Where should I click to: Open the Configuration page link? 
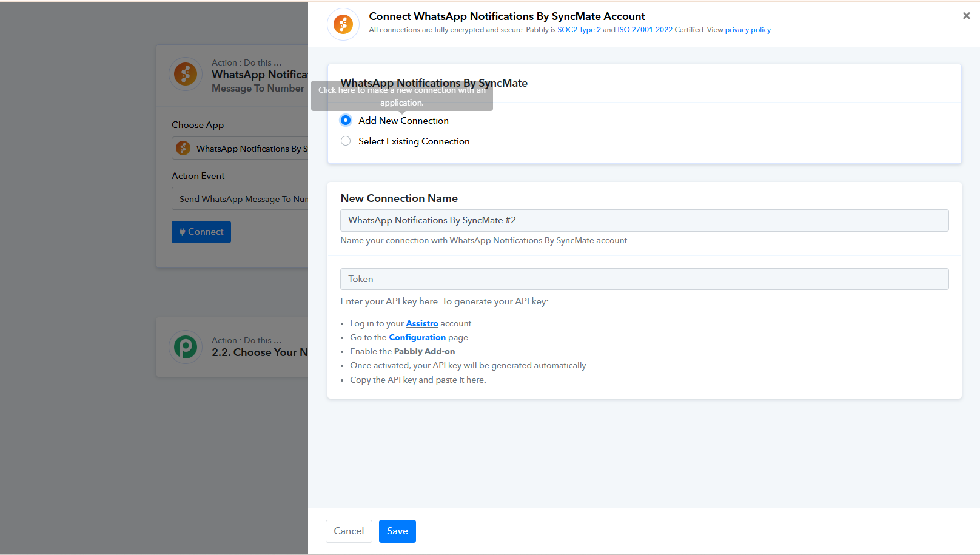417,337
